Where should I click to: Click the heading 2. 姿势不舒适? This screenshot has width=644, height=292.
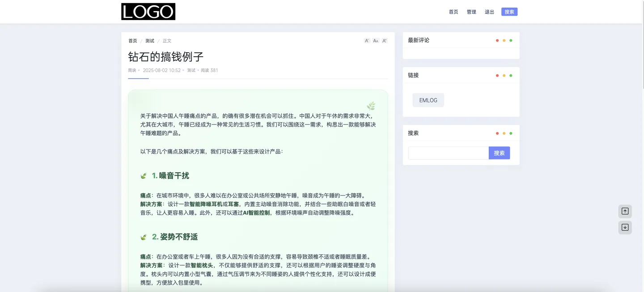click(x=175, y=237)
